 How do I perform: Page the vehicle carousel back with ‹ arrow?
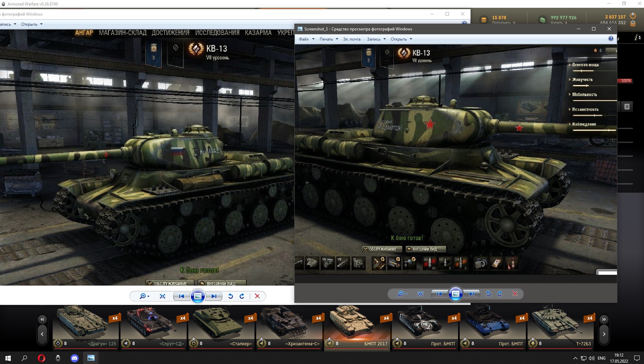[x=42, y=334]
